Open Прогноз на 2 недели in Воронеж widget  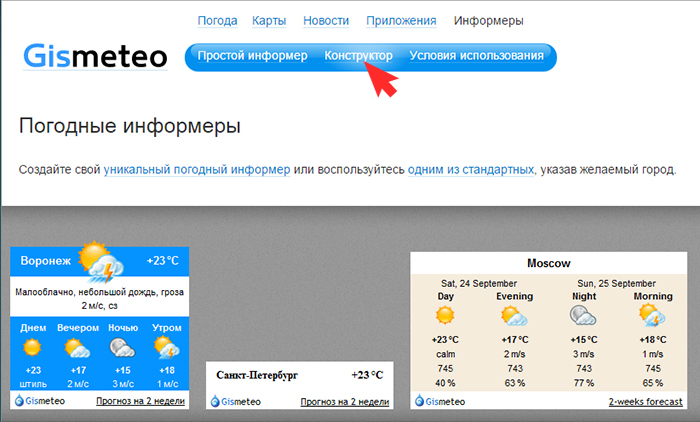pyautogui.click(x=140, y=401)
